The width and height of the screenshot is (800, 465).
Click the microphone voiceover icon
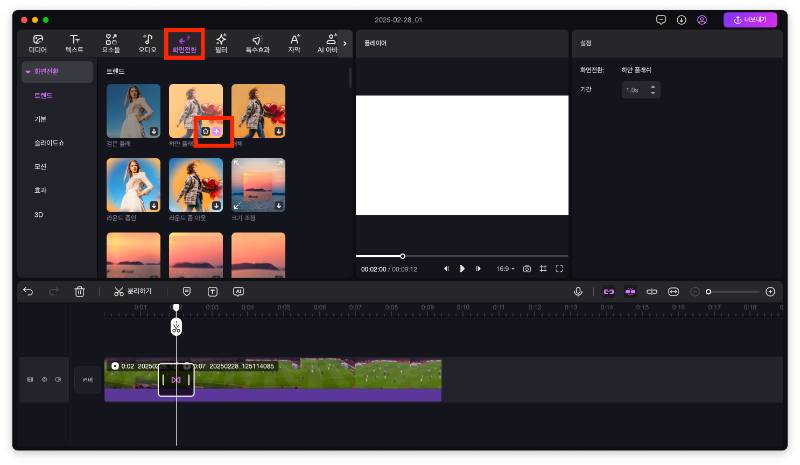pos(578,291)
